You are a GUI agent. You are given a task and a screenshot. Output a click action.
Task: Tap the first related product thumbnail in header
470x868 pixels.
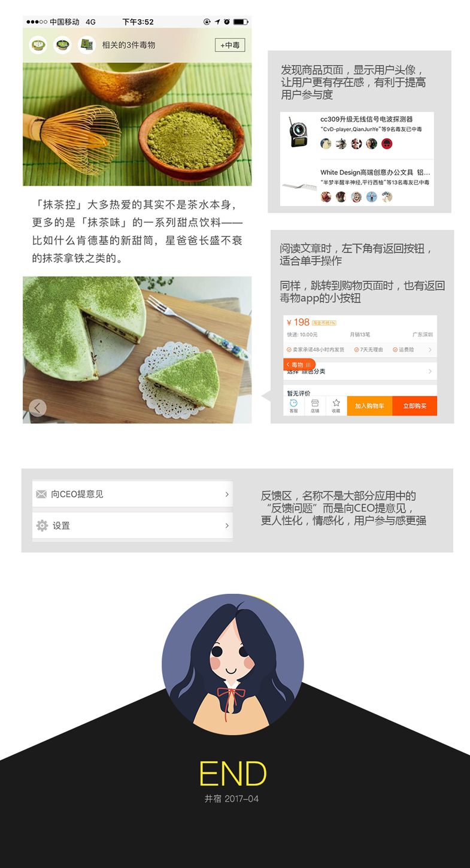click(38, 45)
